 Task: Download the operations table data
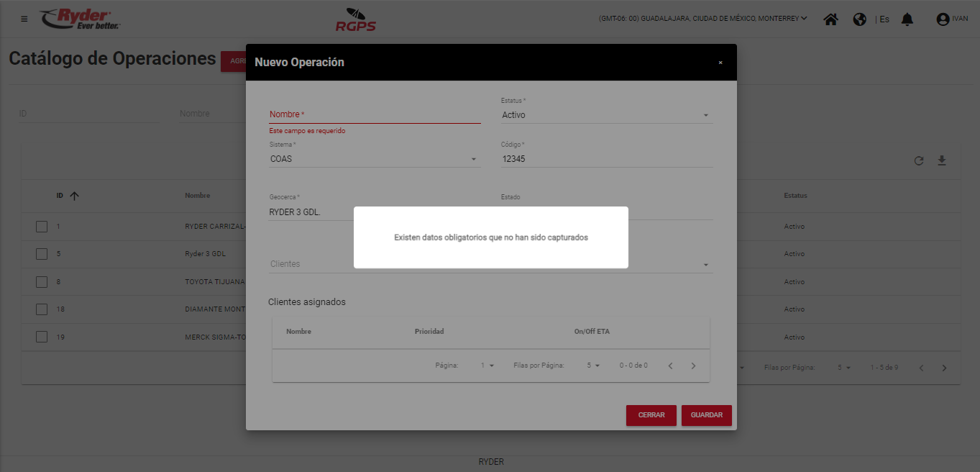point(942,160)
